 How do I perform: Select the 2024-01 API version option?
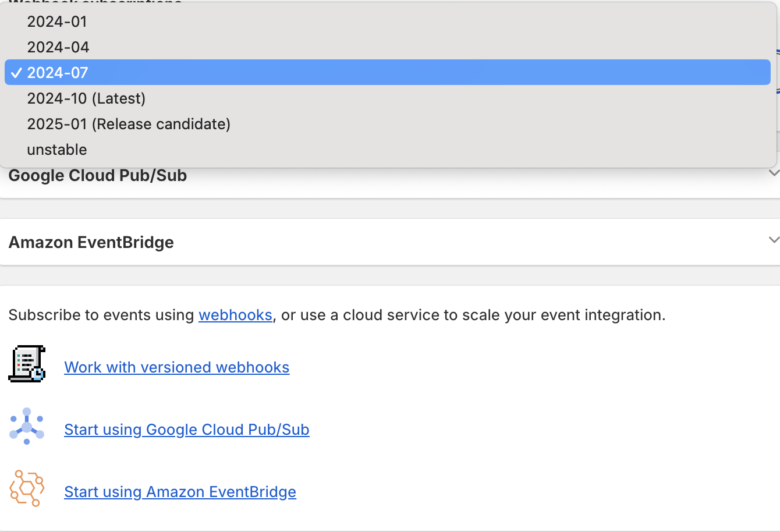[x=388, y=22]
